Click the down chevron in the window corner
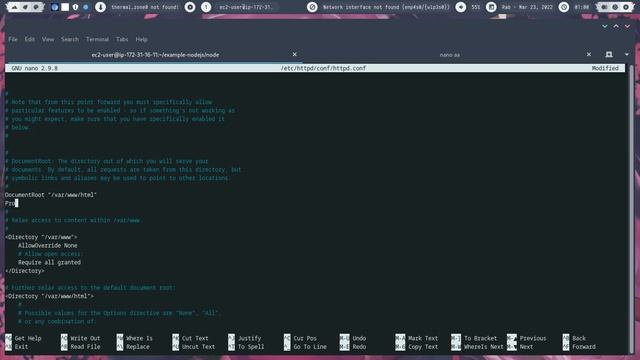 pyautogui.click(x=604, y=26)
